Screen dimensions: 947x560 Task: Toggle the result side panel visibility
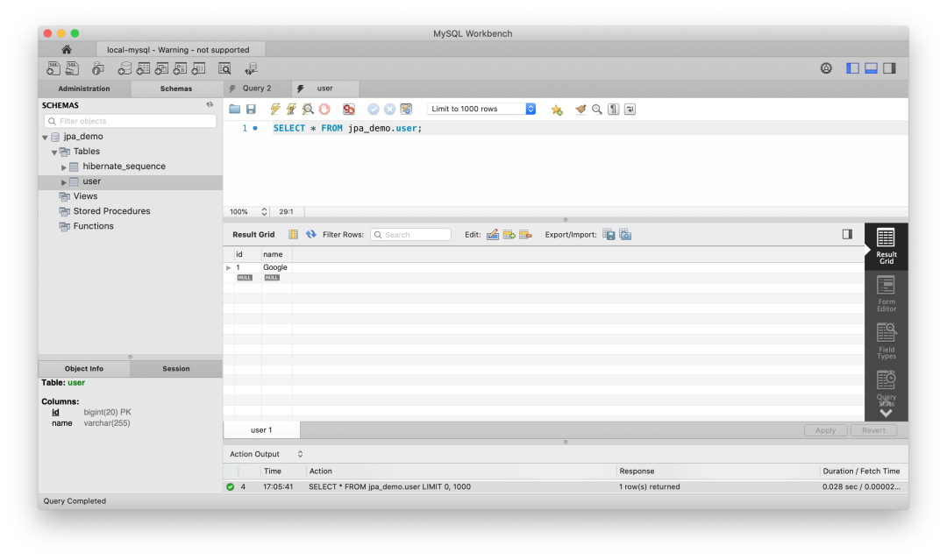[847, 234]
